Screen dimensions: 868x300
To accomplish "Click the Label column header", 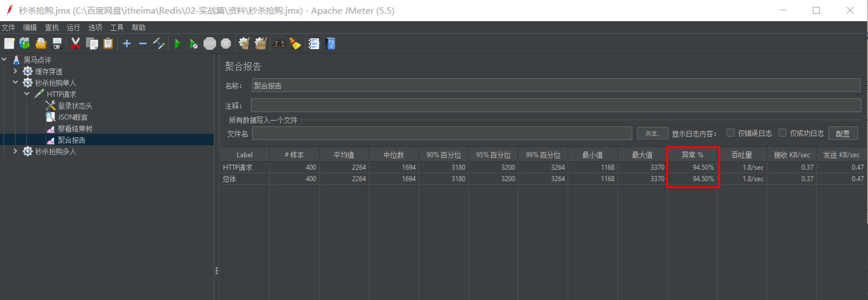I will coord(245,155).
